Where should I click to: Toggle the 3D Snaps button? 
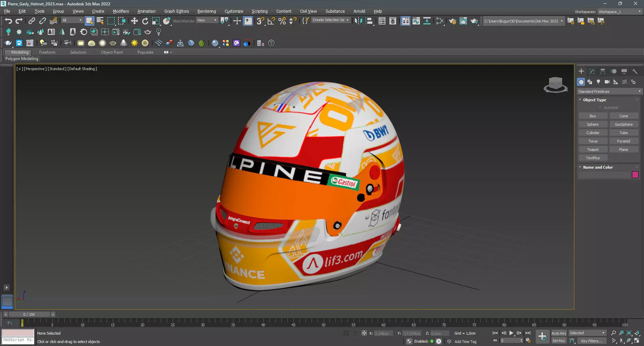coord(260,21)
